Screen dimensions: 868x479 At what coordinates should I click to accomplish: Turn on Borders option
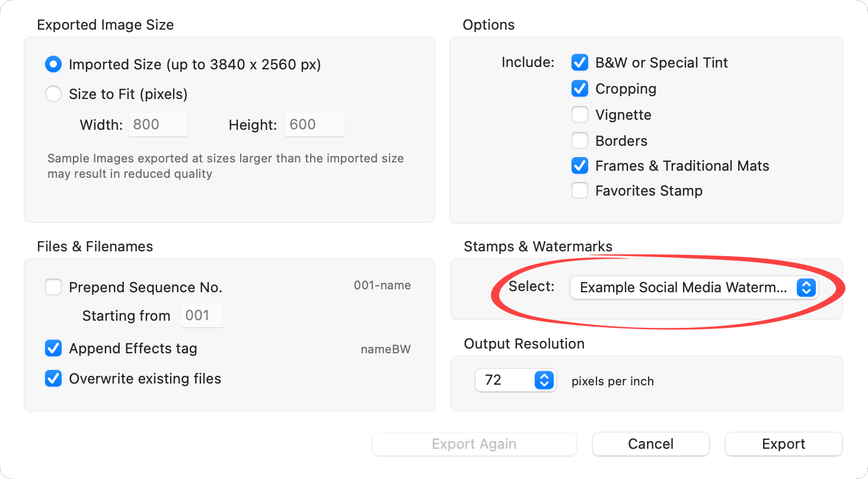[x=579, y=141]
